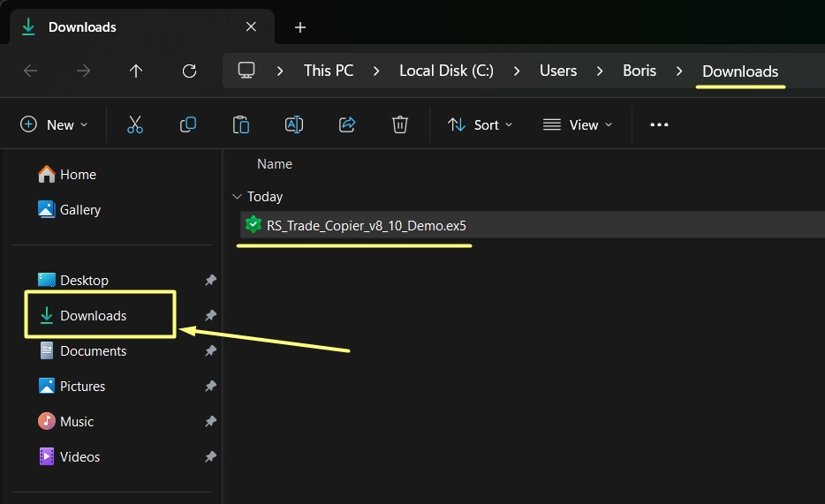Refresh the current folder view
Image resolution: width=825 pixels, height=504 pixels.
[189, 71]
